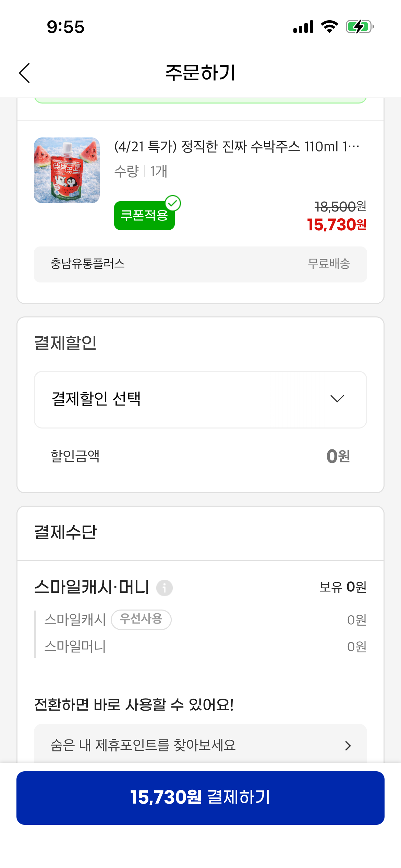Tap the cellular signal bars icon
Viewport: 401px width, 868px height.
[303, 27]
